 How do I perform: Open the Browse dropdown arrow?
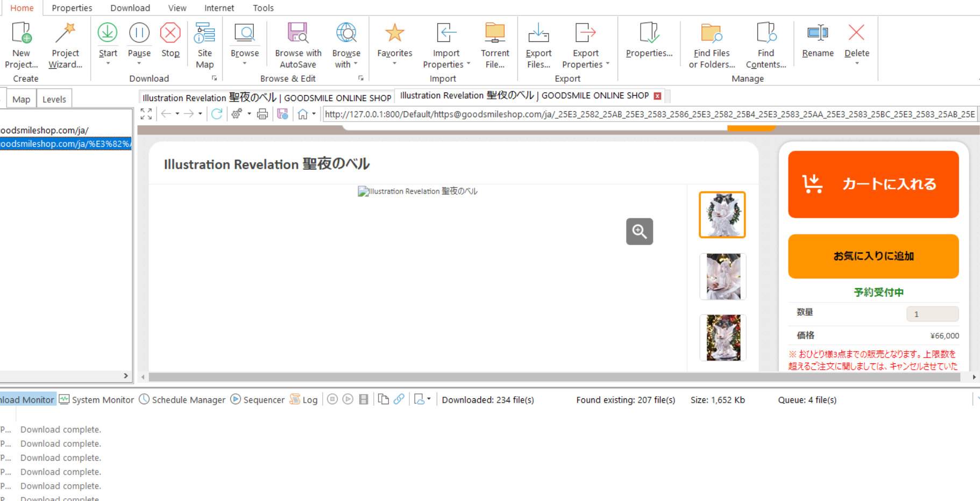click(x=245, y=63)
